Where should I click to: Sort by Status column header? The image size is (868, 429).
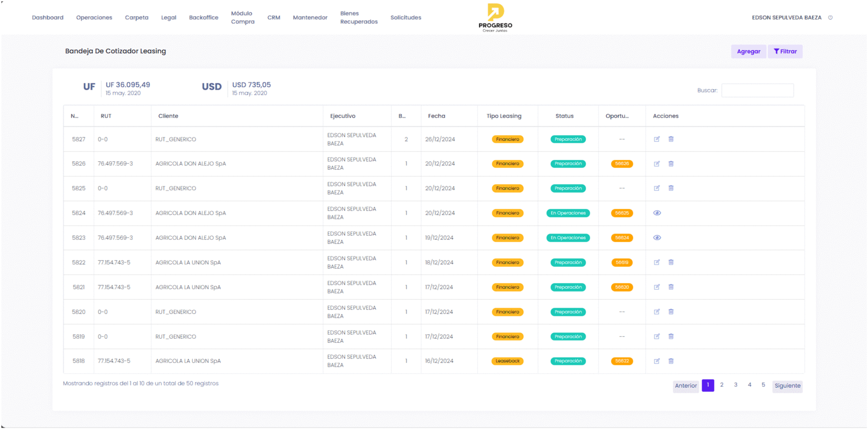[568, 116]
